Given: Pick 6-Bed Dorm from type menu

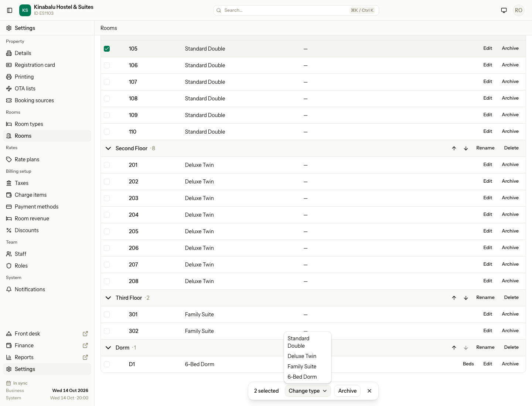Looking at the screenshot, I should (x=307, y=377).
